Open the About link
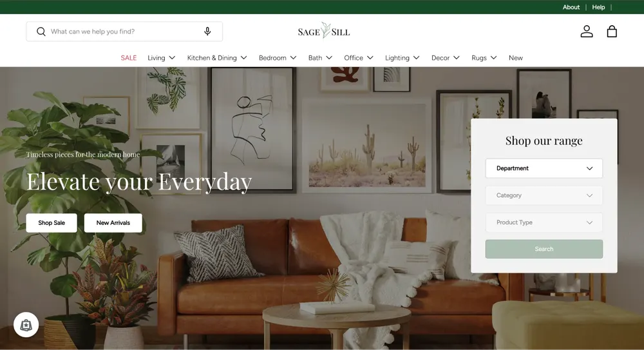Screen dimensions: 644x350 coord(571,7)
